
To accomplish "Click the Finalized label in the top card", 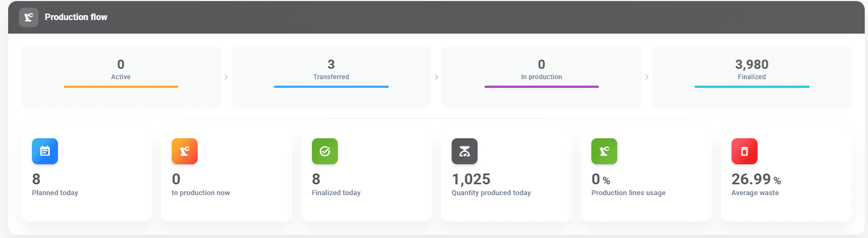I will click(752, 77).
